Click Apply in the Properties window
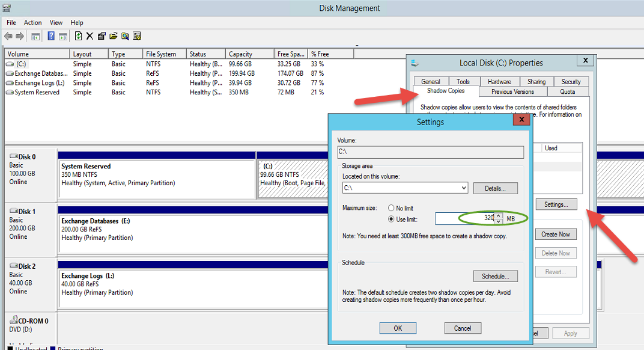This screenshot has height=350, width=644. [x=571, y=333]
